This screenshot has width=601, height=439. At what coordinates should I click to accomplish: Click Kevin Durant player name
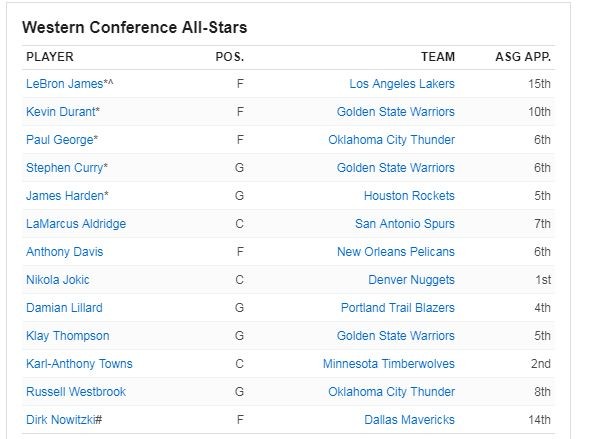(61, 112)
